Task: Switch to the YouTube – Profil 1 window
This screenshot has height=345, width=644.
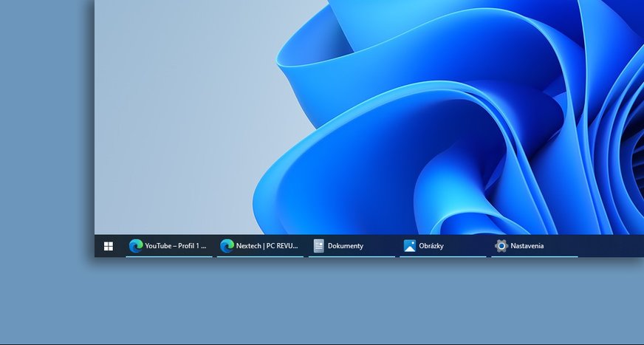Action: [x=176, y=246]
